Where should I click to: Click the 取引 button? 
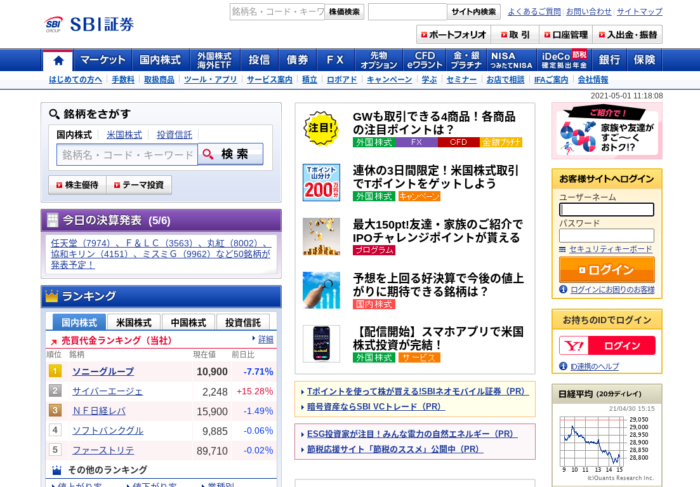[x=515, y=34]
